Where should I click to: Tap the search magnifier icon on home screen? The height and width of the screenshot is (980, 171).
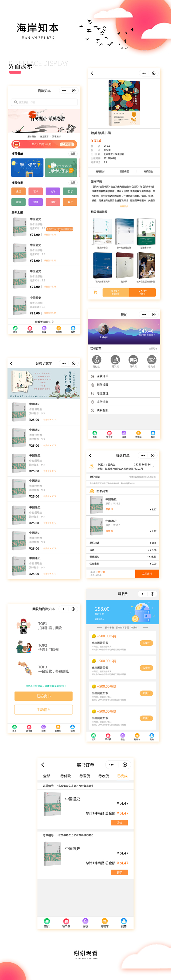[15, 102]
